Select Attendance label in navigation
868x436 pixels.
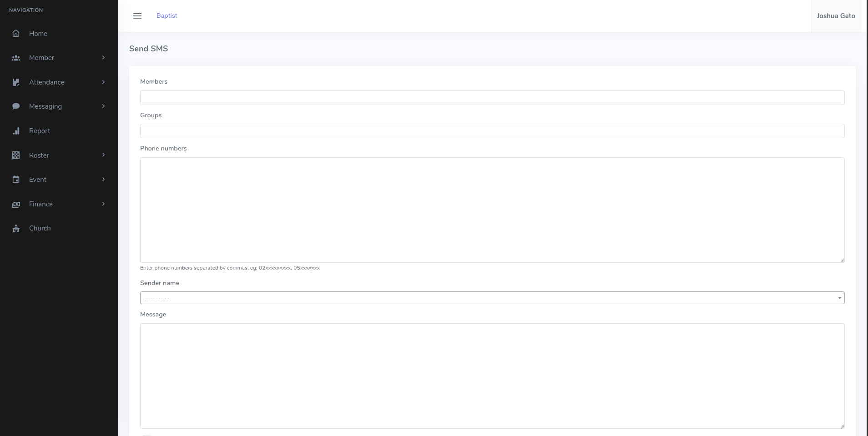pyautogui.click(x=46, y=82)
